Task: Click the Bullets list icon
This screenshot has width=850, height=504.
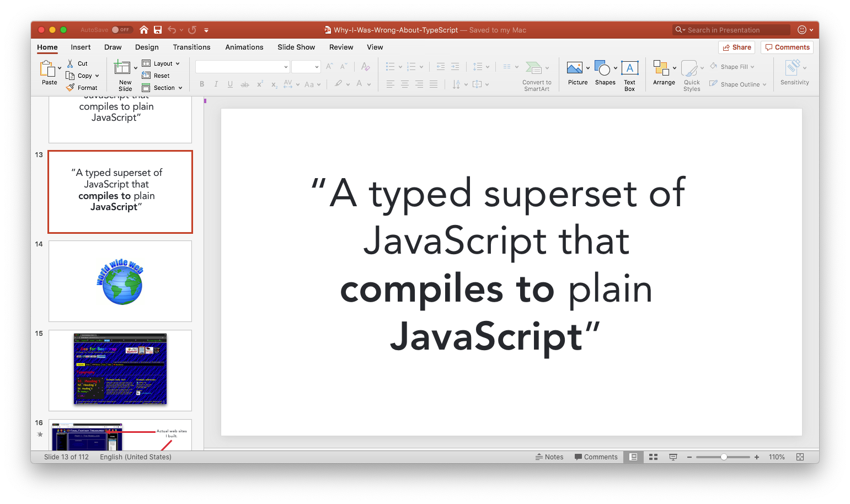Action: tap(391, 67)
